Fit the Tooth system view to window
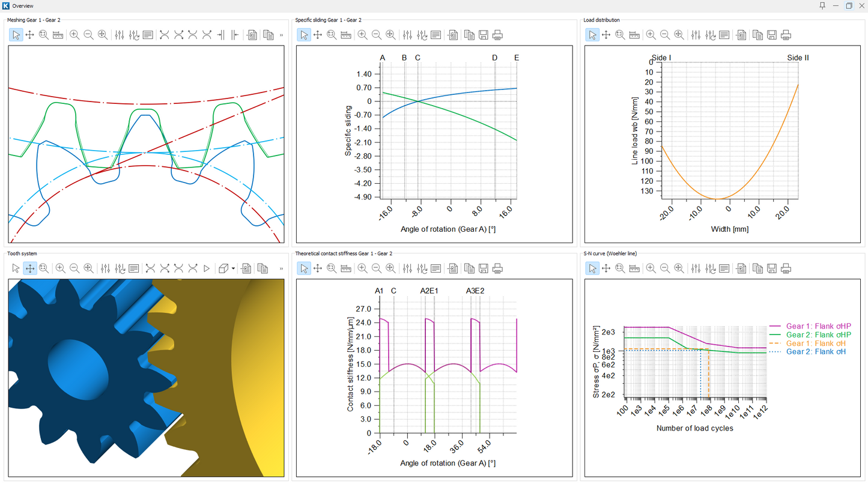Viewport: 868px width, 487px height. tap(88, 268)
